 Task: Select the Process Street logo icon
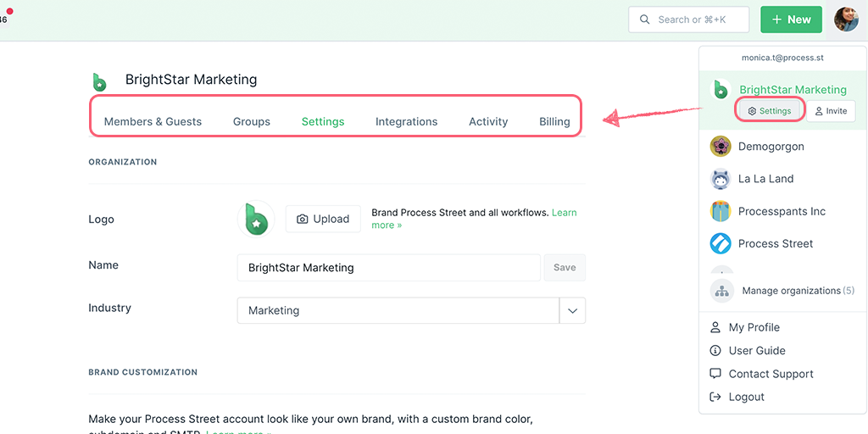(721, 243)
